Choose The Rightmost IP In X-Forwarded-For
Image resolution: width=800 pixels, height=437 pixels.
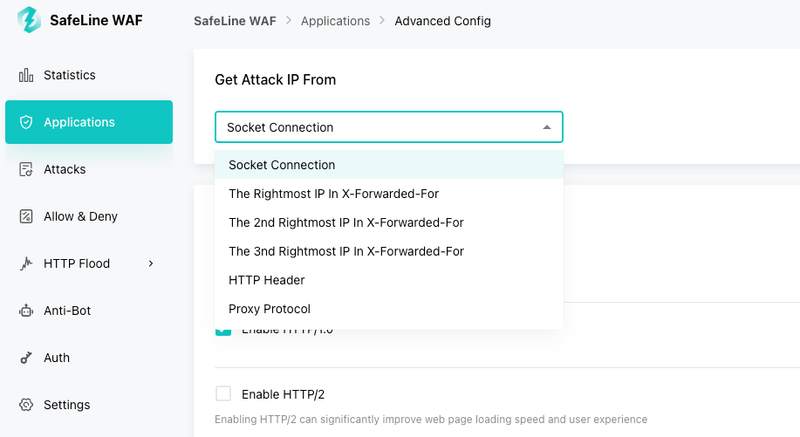pyautogui.click(x=389, y=194)
